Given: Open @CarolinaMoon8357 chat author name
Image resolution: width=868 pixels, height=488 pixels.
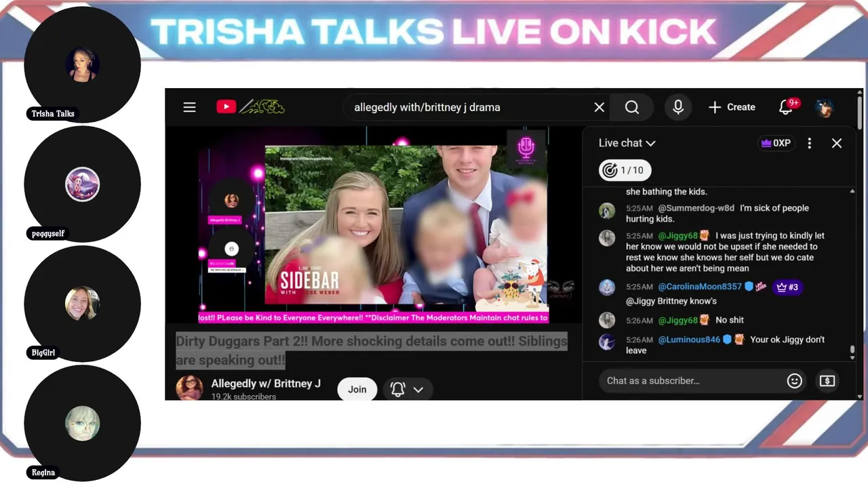Looking at the screenshot, I should point(700,287).
